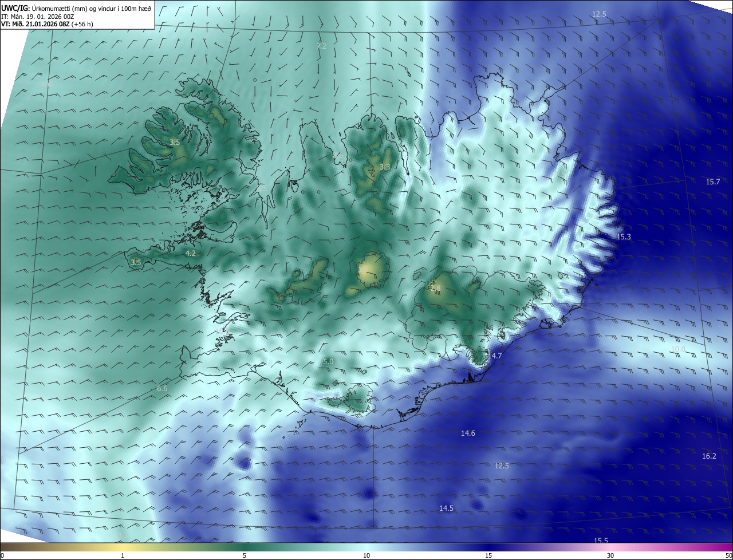
Task: Click the initial time line 'IT: Mán. 19. 01. 2026 00Z'
Action: [37, 17]
